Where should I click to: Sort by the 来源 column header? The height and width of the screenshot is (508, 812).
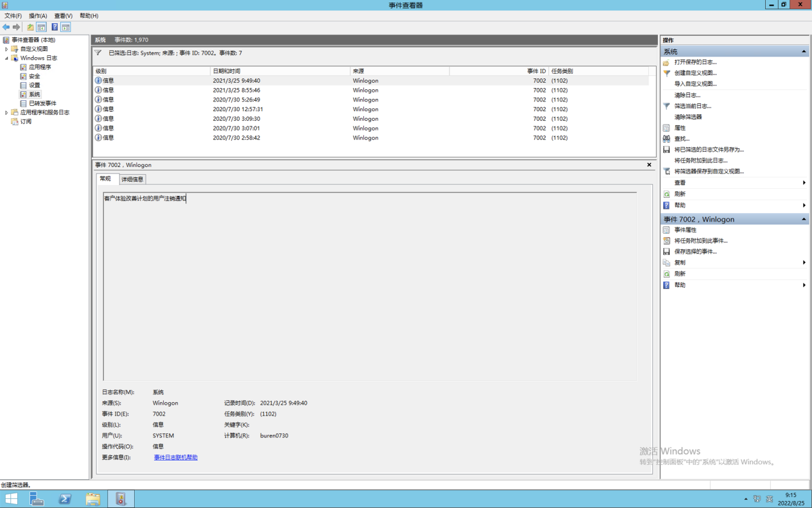pyautogui.click(x=399, y=71)
